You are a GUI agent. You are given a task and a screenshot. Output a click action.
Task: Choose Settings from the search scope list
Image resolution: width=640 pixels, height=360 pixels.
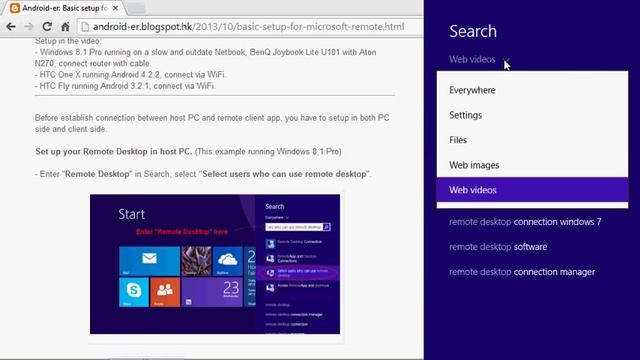click(532, 115)
